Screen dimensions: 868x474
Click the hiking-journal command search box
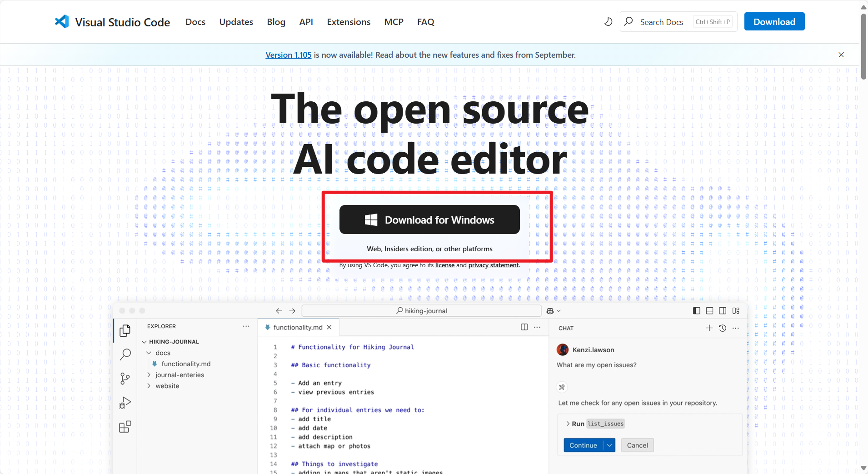point(421,311)
